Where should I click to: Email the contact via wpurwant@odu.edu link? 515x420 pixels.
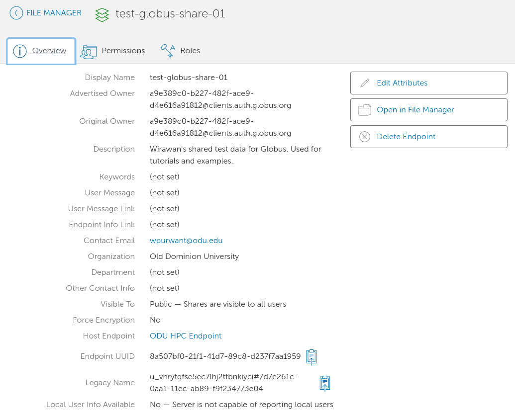[x=186, y=240]
